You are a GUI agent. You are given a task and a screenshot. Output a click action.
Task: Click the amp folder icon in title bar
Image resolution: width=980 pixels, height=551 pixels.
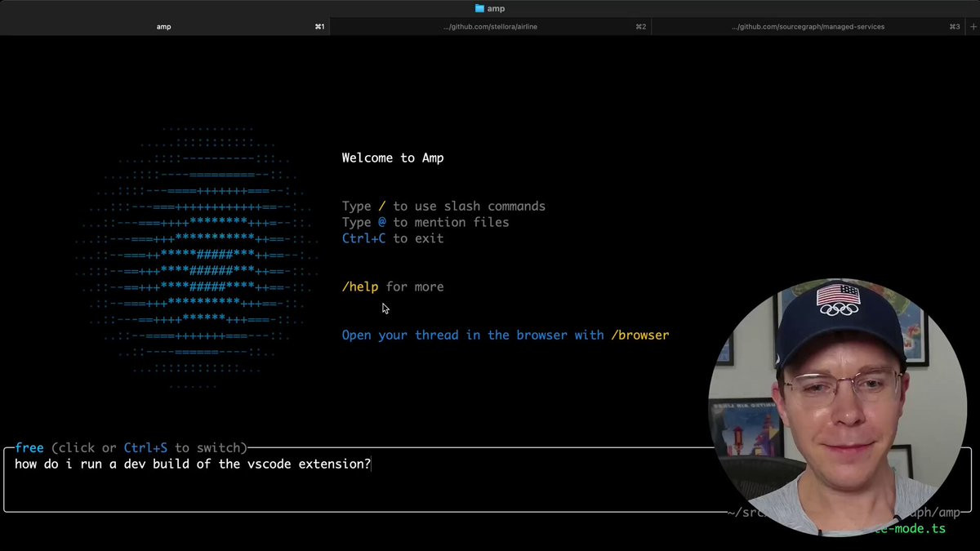pyautogui.click(x=479, y=9)
